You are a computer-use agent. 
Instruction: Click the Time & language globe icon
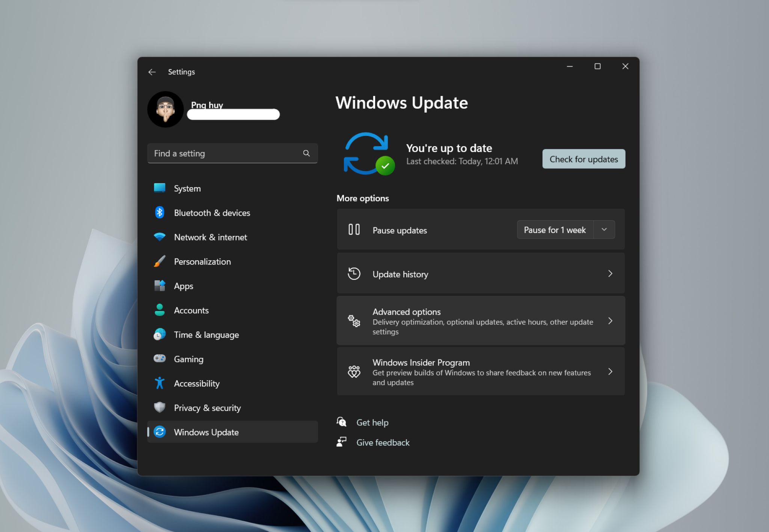[160, 334]
